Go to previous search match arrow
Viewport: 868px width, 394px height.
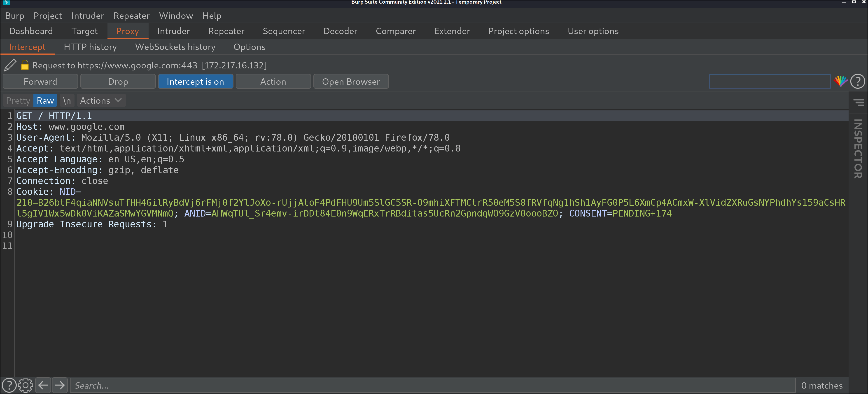click(x=43, y=385)
